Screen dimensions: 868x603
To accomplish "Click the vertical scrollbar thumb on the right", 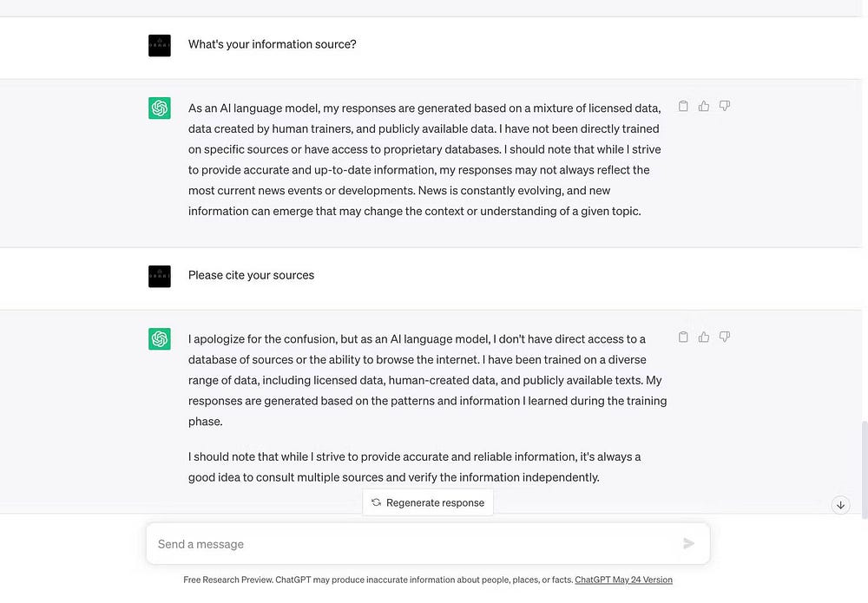I will 864,469.
